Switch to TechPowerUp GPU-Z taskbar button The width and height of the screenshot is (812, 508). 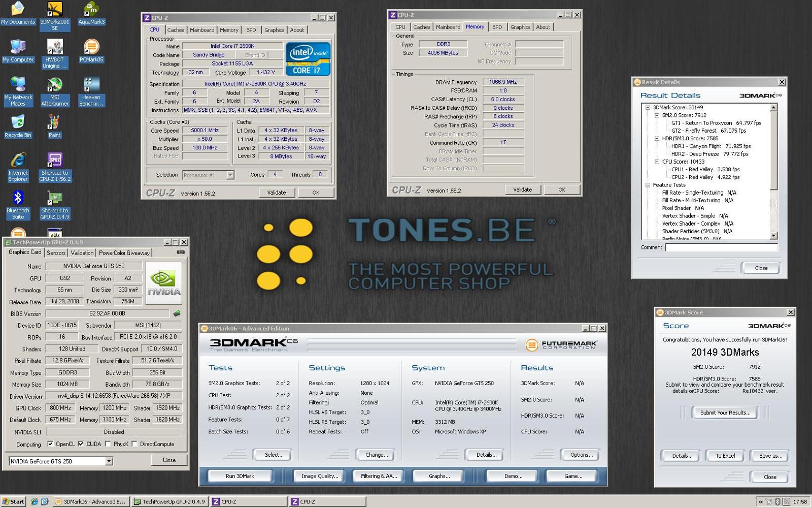pos(169,501)
